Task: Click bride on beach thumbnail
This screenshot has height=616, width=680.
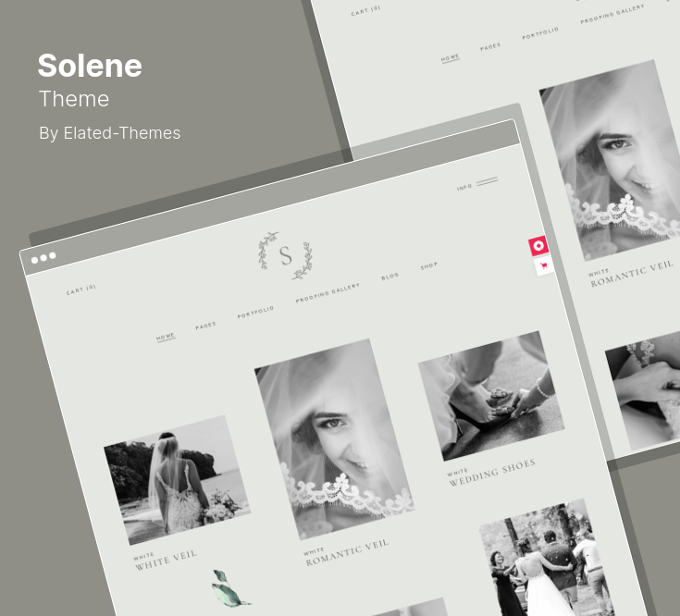Action: coord(177,480)
